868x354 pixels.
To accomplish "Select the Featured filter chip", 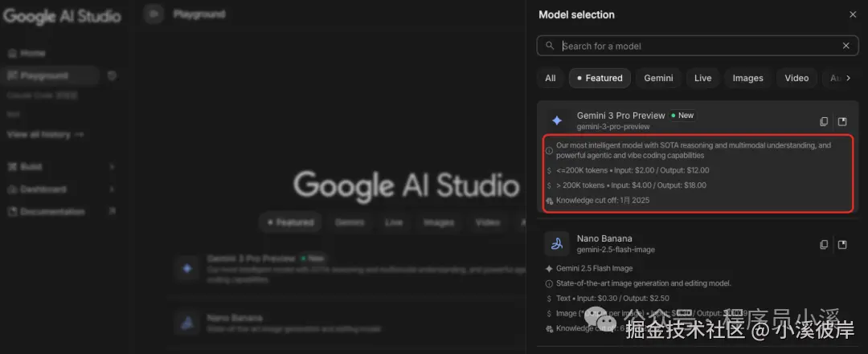I will pos(600,78).
